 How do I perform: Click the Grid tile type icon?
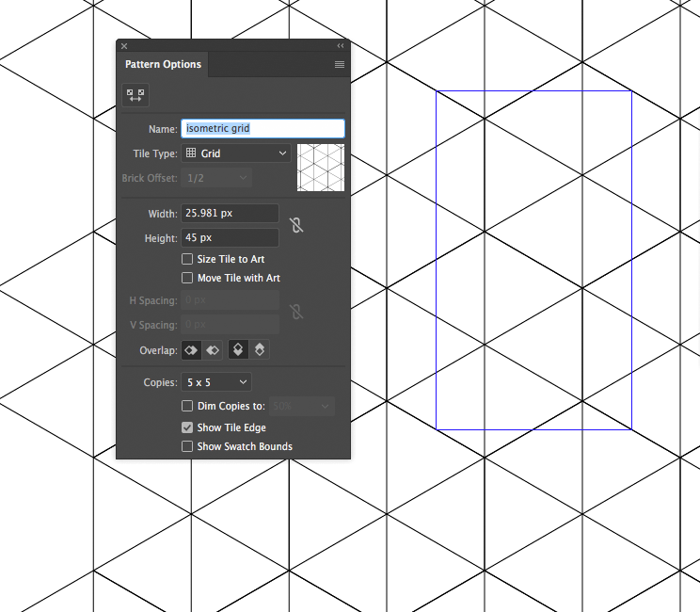[x=191, y=153]
